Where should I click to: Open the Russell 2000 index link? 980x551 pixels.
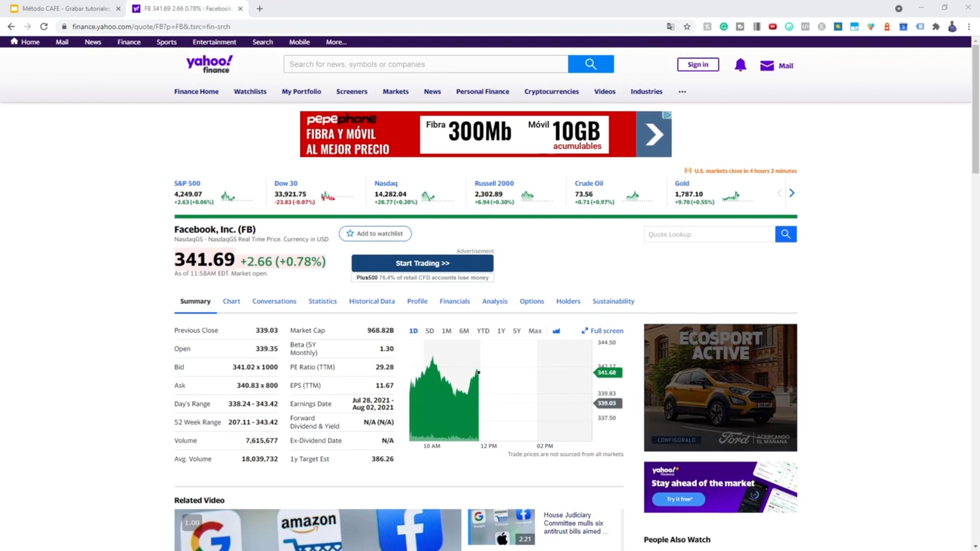(x=494, y=184)
